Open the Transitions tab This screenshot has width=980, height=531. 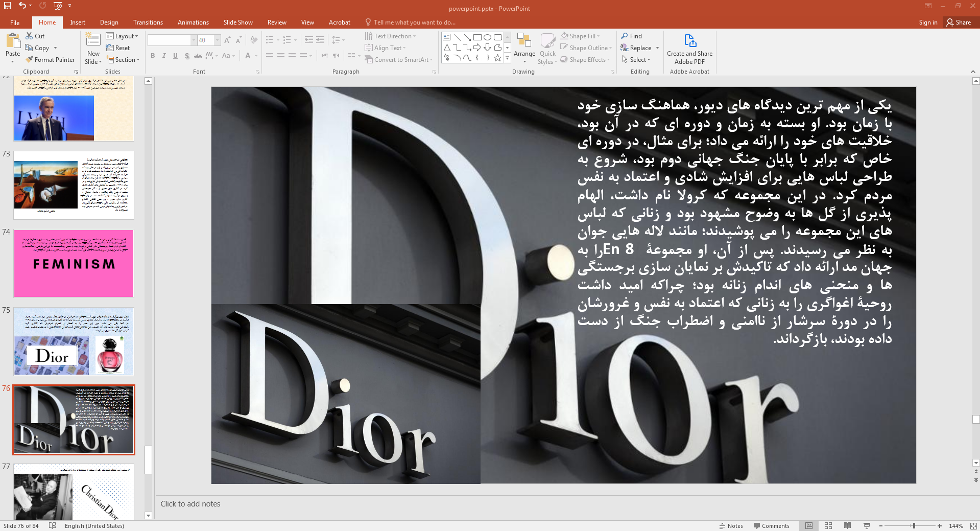148,22
